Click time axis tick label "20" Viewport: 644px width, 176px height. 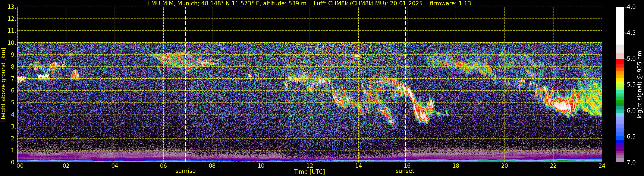[x=505, y=166]
